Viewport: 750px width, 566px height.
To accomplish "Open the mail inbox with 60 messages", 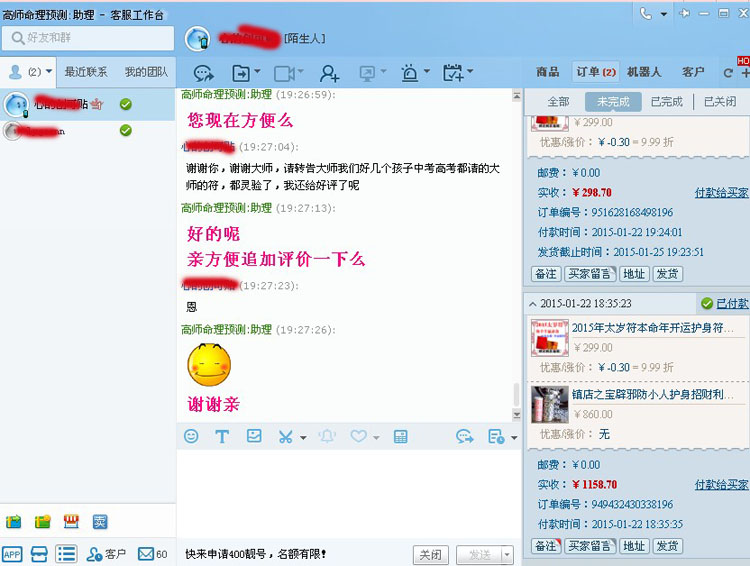I will tap(153, 553).
